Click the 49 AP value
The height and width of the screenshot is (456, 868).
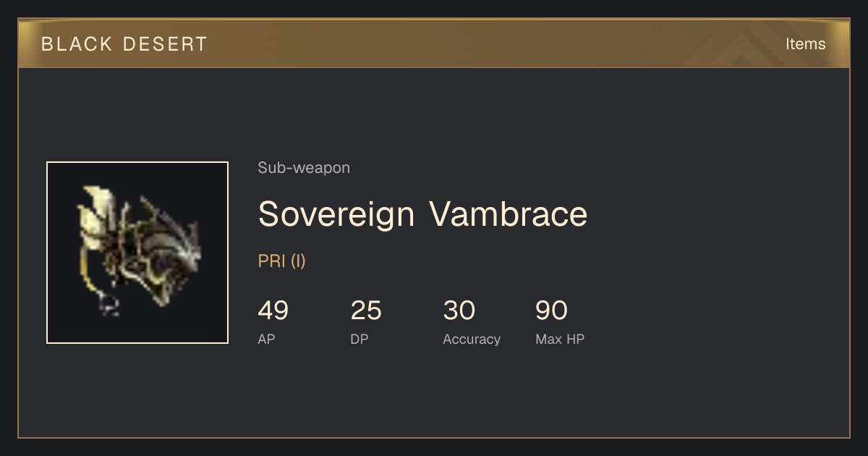click(x=273, y=311)
